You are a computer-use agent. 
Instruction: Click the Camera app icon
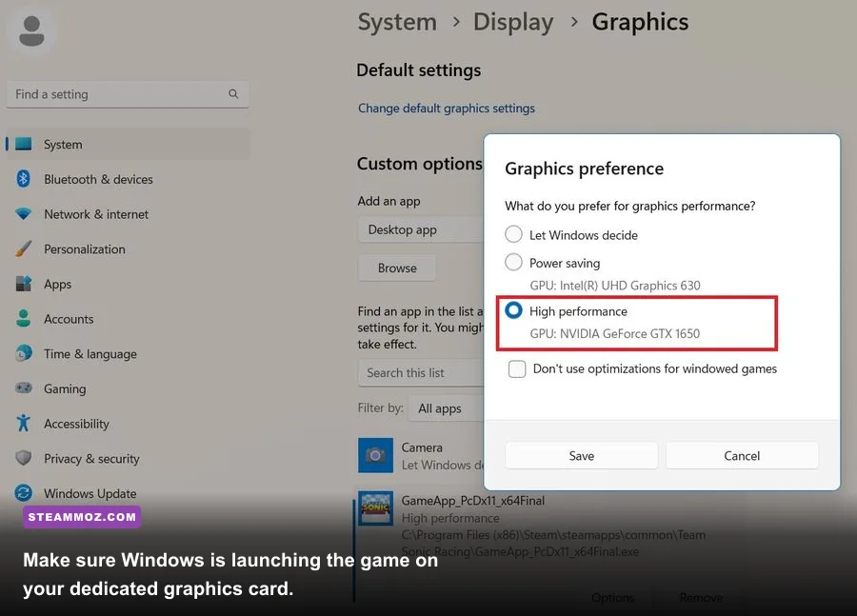click(375, 455)
